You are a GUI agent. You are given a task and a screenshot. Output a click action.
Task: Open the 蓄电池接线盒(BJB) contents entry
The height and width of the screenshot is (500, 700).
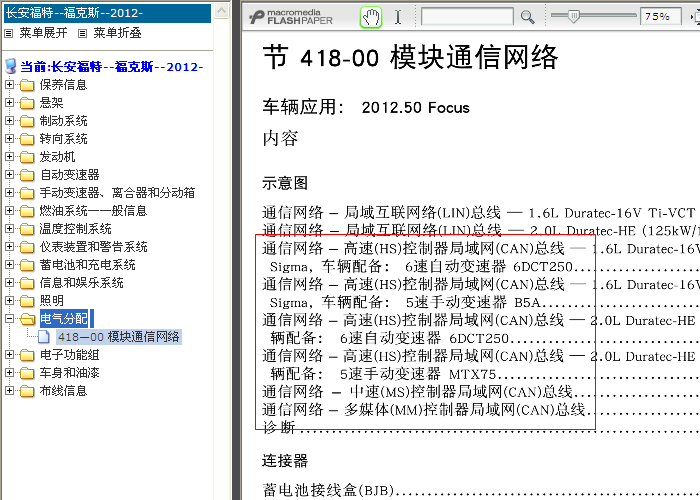tap(328, 490)
